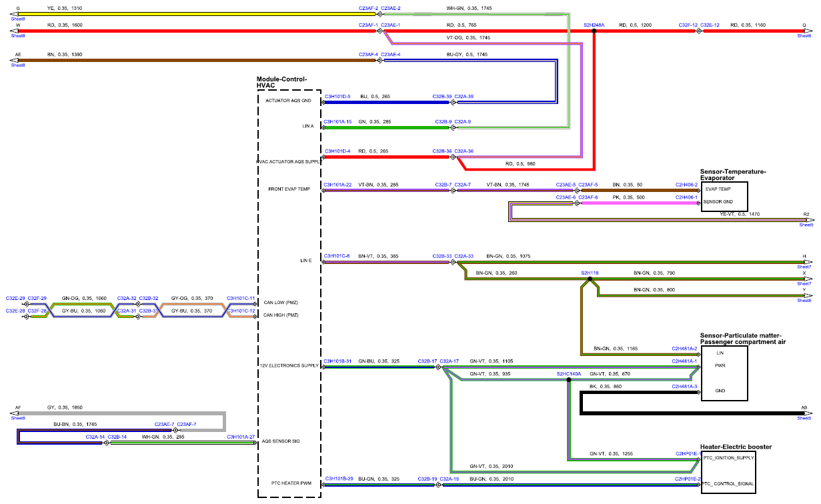This screenshot has width=821, height=504.
Task: Open connector reference C32A-19
Action: (x=450, y=479)
